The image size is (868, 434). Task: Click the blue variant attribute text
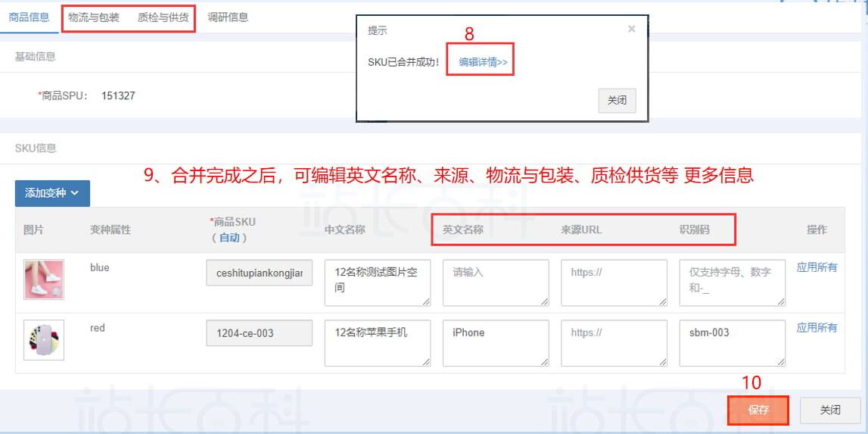click(100, 267)
